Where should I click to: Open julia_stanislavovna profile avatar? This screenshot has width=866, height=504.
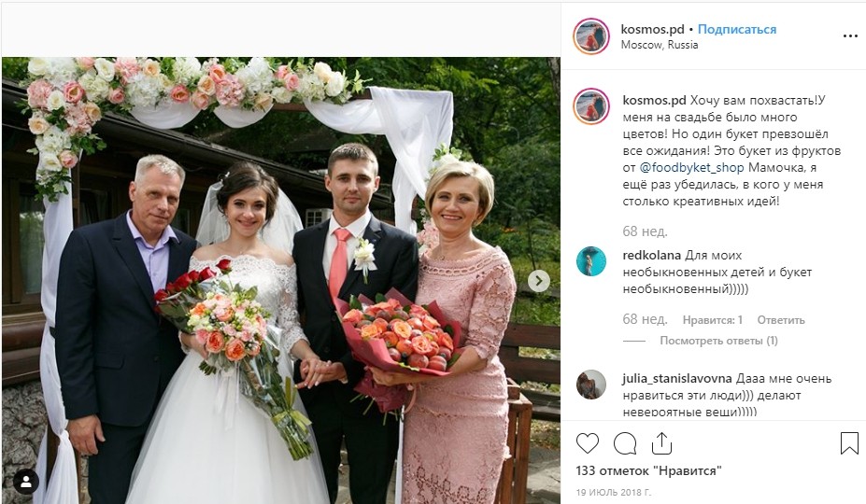click(x=591, y=385)
